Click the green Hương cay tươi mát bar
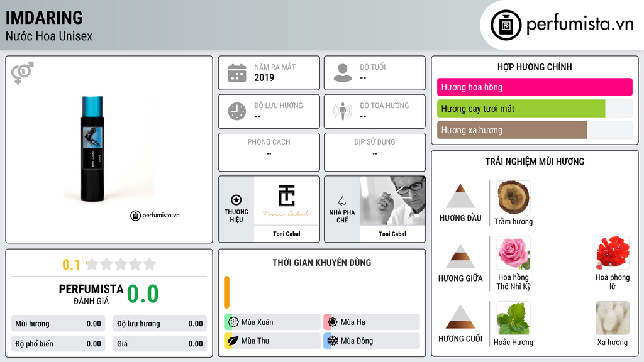Viewport: 644px width, 362px height. click(521, 108)
